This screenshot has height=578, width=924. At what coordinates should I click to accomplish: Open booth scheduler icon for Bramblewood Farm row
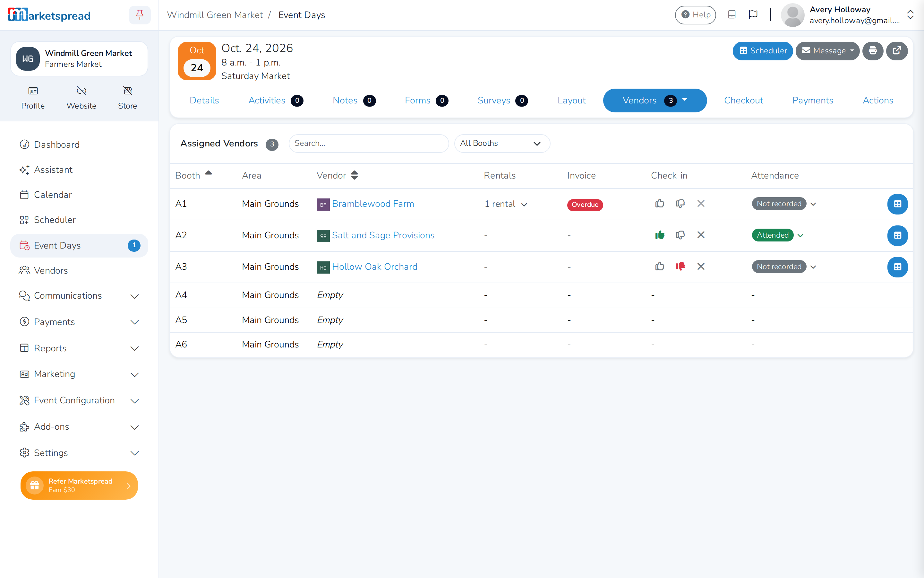897,204
